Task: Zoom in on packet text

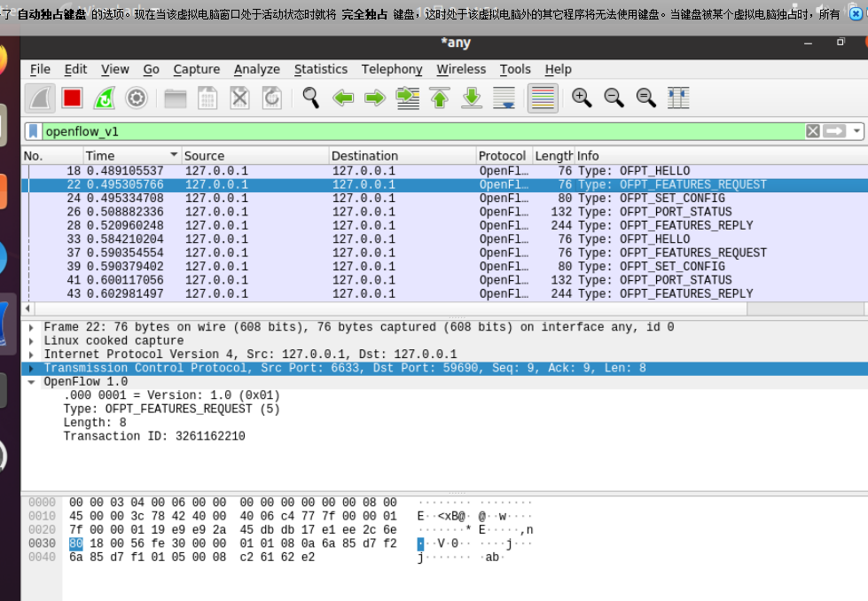Action: [x=582, y=98]
